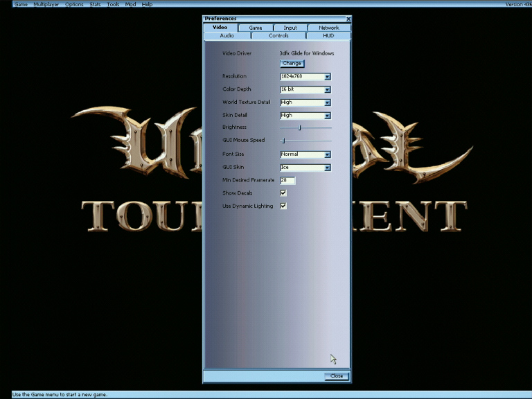Click the Min Desired Framerate field

[x=287, y=181]
